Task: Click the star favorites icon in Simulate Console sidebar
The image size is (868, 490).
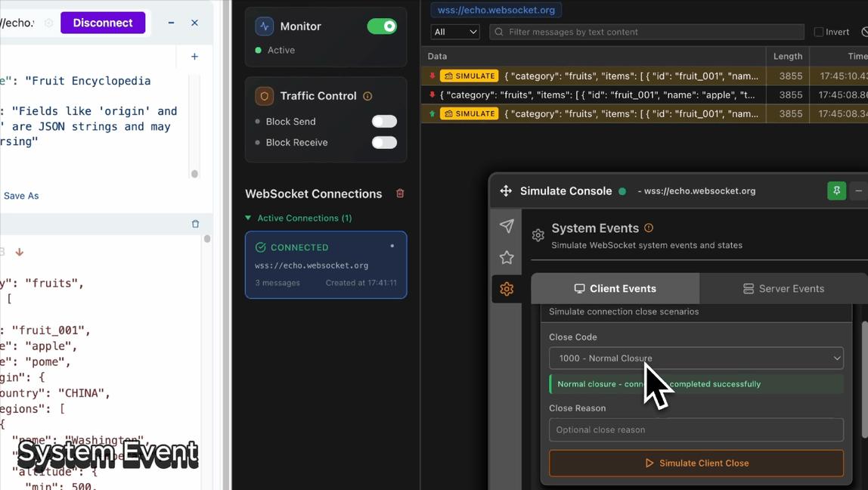Action: 507,257
